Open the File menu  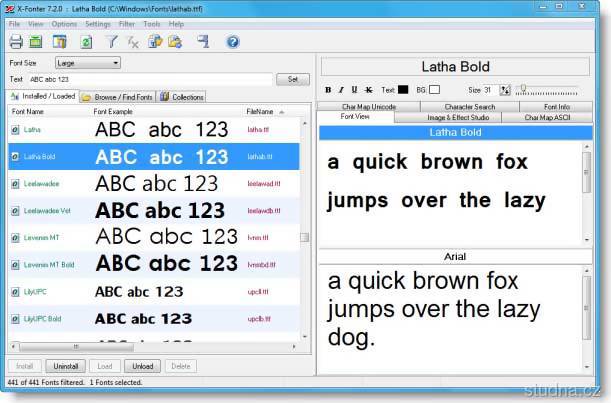[14, 24]
